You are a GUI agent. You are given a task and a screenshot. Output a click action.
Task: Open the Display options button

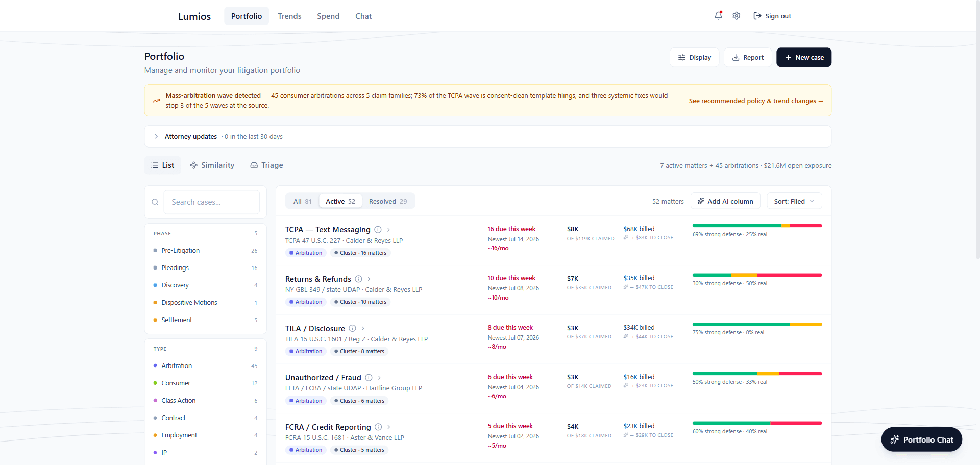click(694, 57)
